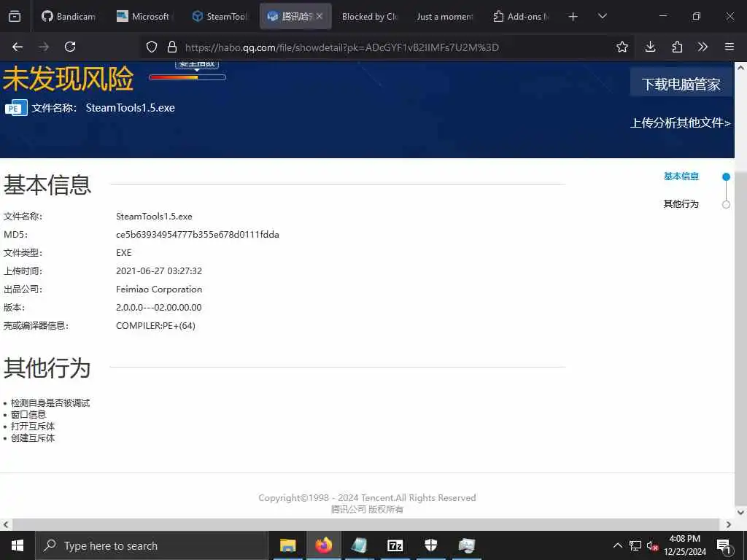
Task: Click Feimiao Corporation company name
Action: coord(158,289)
